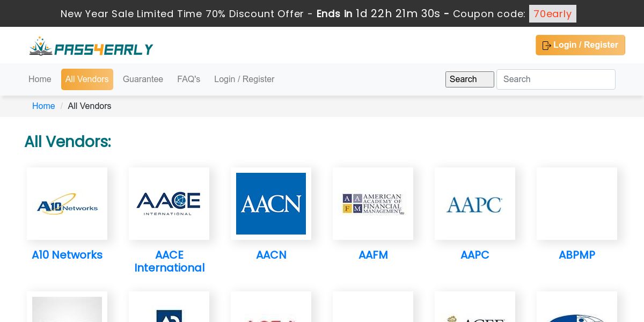Open the AACE International text link
The width and height of the screenshot is (644, 322).
coord(170,261)
